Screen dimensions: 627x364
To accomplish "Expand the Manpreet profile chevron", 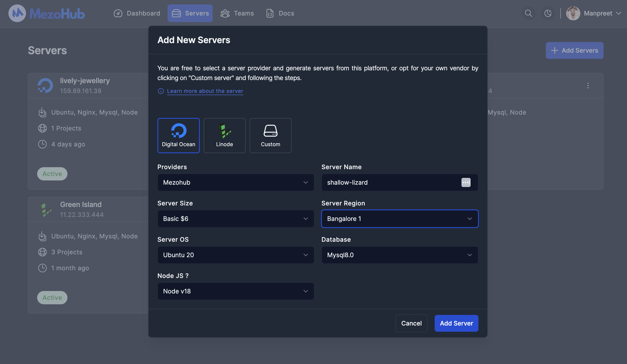I will pyautogui.click(x=619, y=13).
